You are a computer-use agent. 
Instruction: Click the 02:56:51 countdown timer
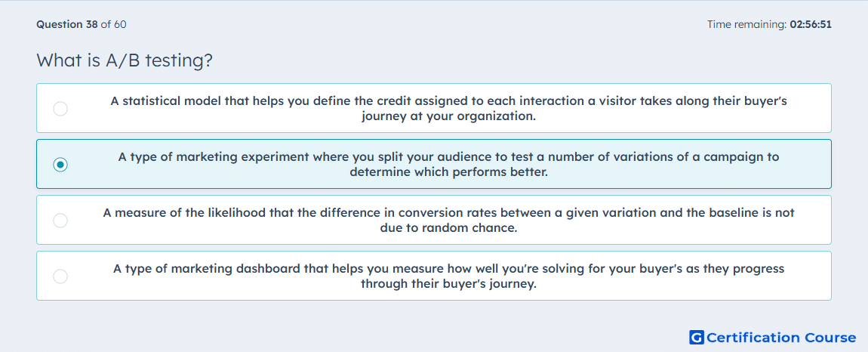click(811, 24)
